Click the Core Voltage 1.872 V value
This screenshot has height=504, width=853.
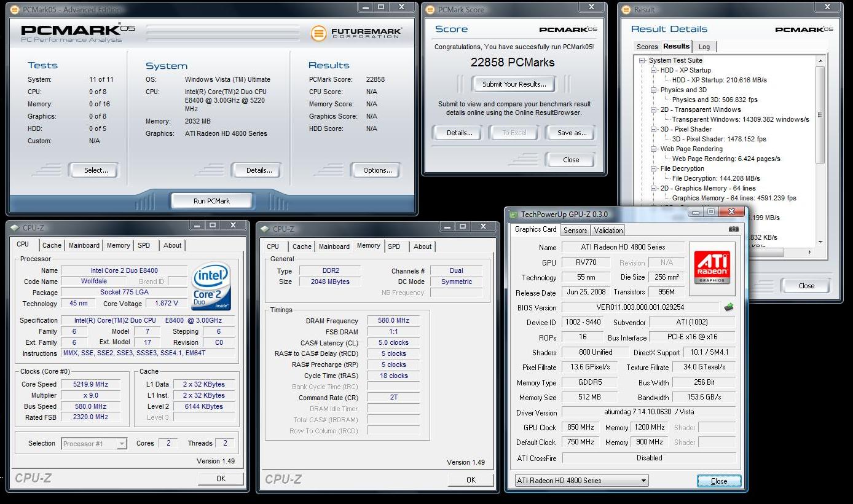(167, 304)
